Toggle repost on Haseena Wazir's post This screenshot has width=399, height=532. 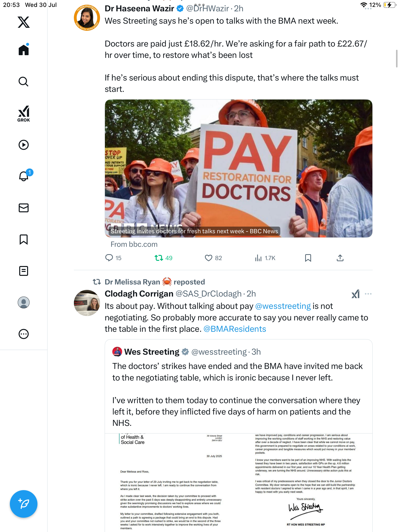163,258
